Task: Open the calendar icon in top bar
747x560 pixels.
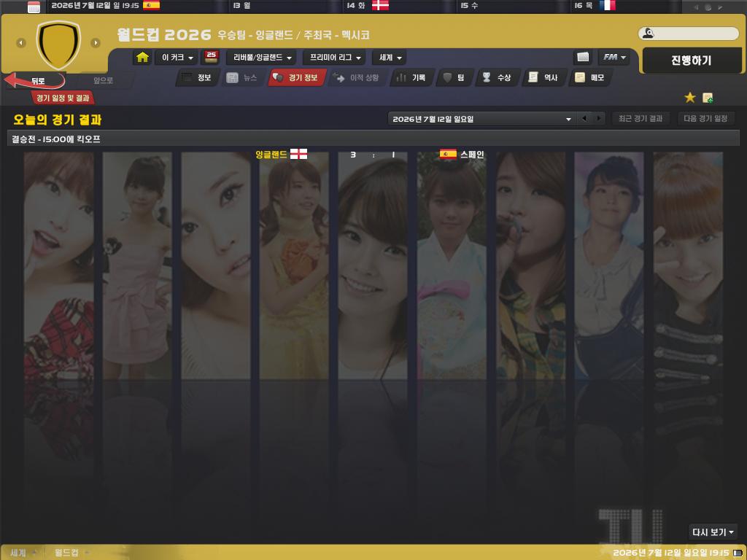Action: tap(34, 7)
